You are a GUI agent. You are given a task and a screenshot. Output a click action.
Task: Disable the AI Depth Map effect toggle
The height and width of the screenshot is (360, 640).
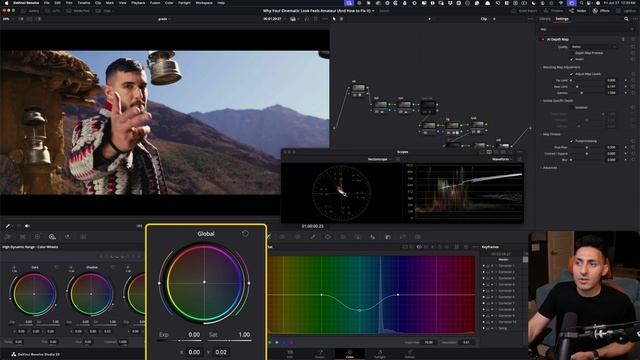coord(543,39)
